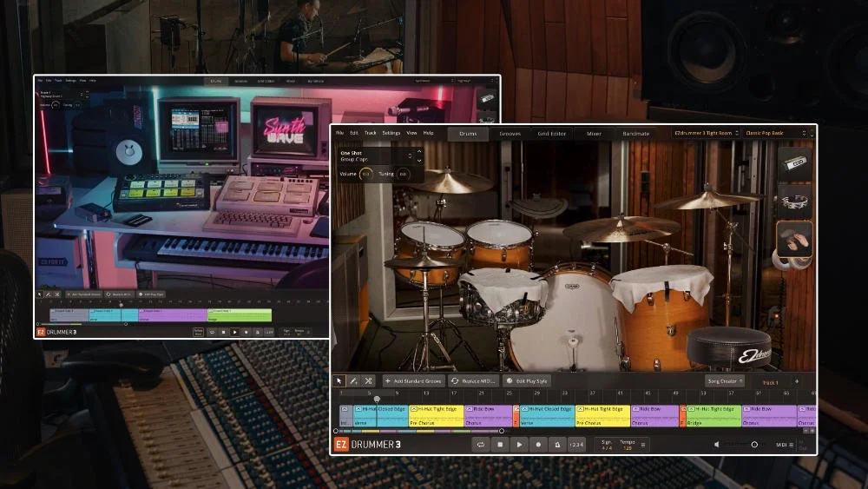Click the stop button in front EZdrummer transport
Viewport: 868px width, 489px height.
pos(500,444)
